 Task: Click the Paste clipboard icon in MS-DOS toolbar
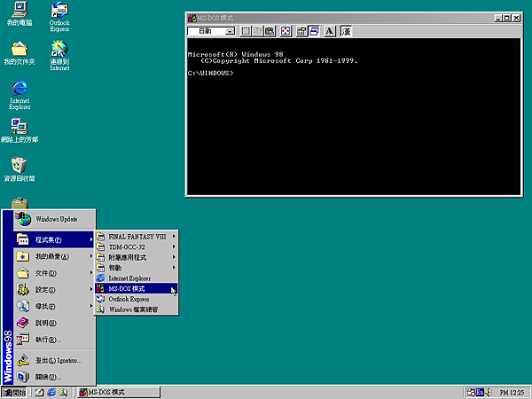click(270, 32)
